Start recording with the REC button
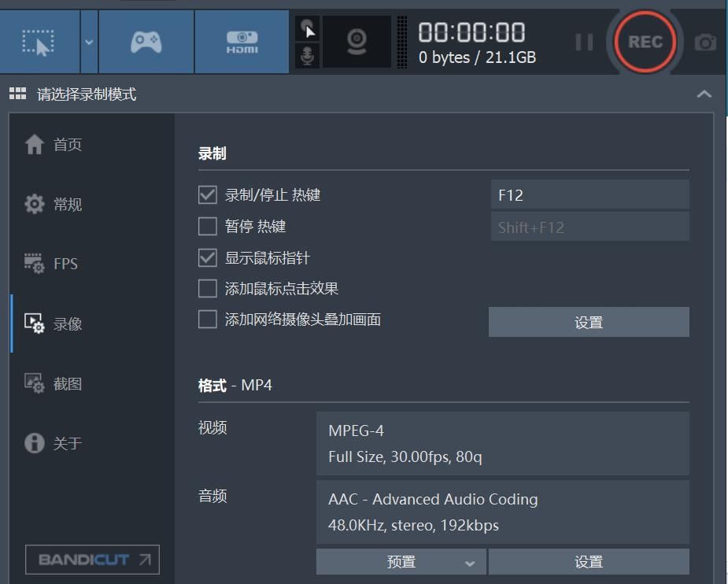This screenshot has height=584, width=728. [x=645, y=42]
